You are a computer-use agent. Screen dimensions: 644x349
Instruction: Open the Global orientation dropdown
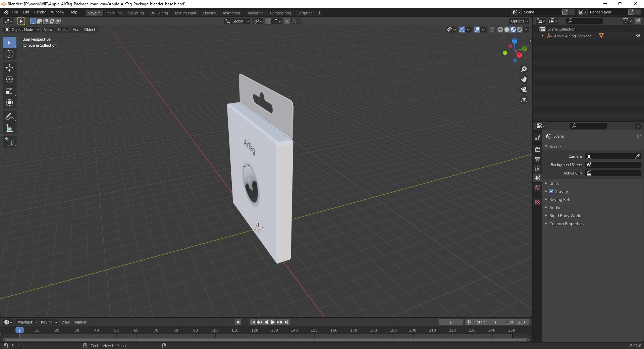click(237, 21)
